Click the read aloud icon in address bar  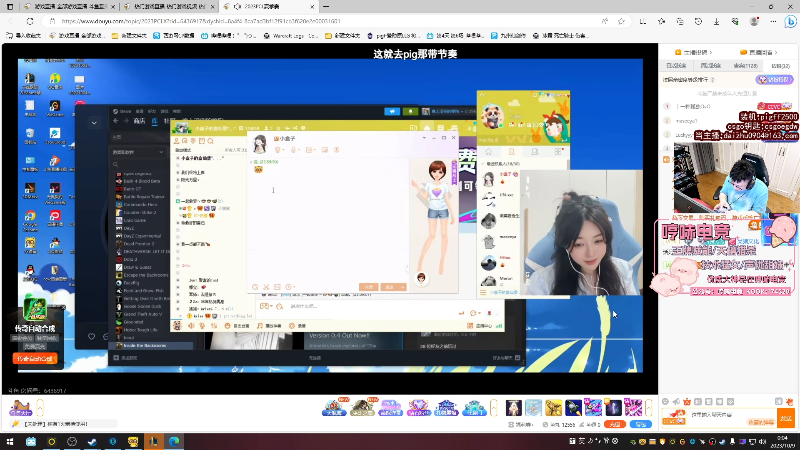pos(605,21)
